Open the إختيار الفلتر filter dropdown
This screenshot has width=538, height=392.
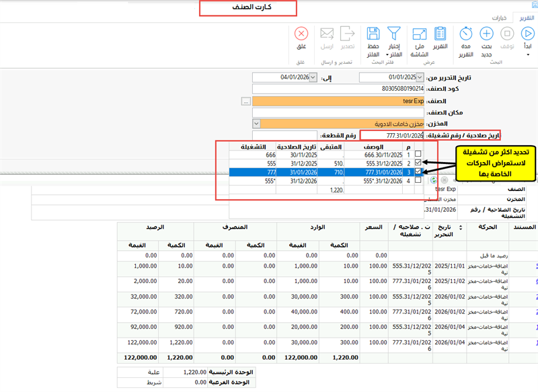click(x=395, y=39)
